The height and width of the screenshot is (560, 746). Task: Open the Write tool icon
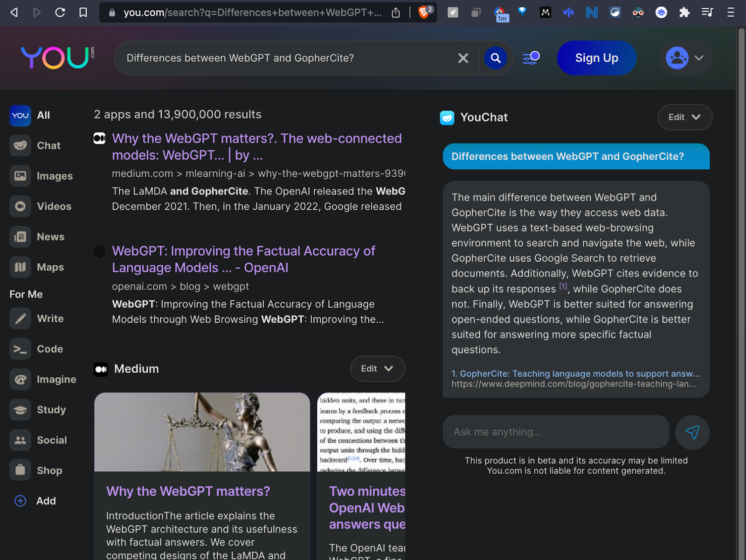click(x=20, y=318)
